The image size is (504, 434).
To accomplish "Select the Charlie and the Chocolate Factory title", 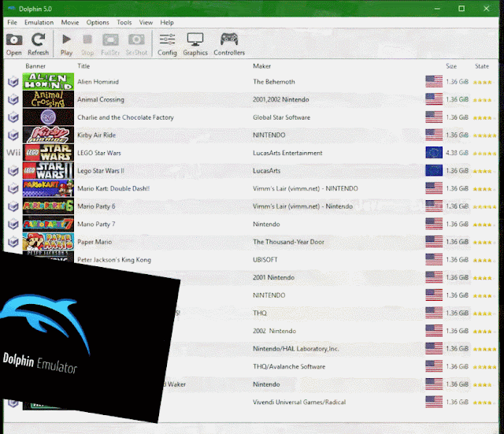I will 125,117.
